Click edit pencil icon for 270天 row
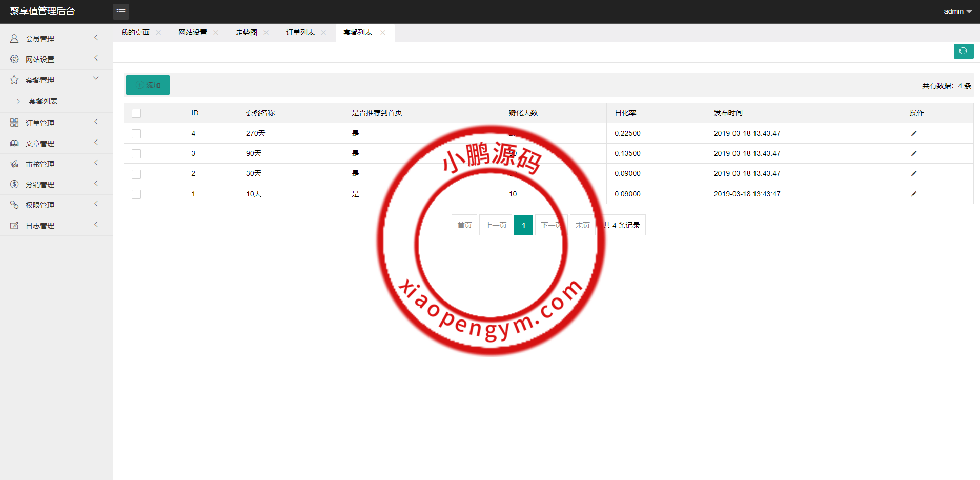 tap(913, 133)
